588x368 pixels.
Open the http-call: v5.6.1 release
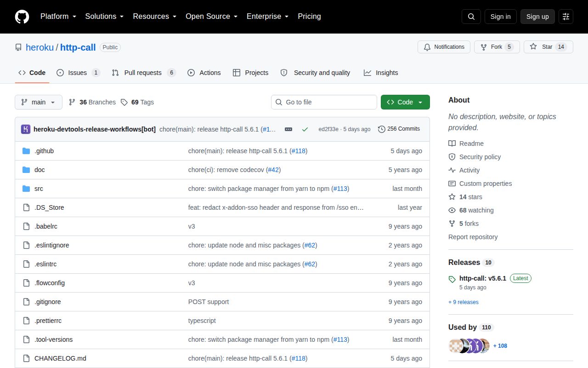tap(483, 278)
